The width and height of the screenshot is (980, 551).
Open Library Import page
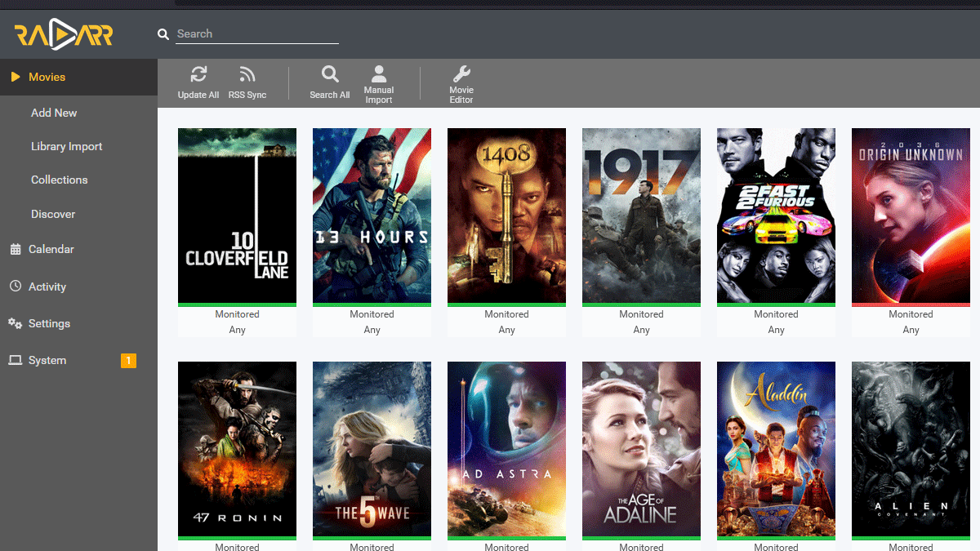pyautogui.click(x=67, y=146)
